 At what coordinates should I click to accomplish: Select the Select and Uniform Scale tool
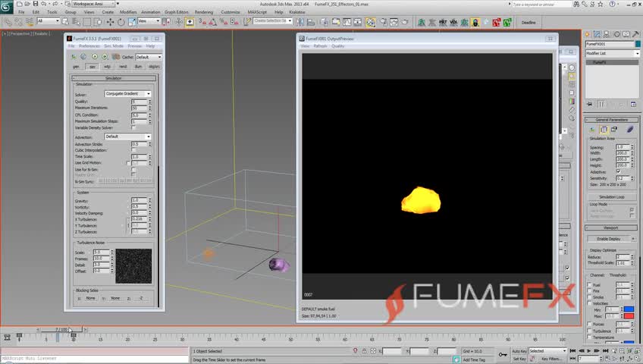pos(132,22)
